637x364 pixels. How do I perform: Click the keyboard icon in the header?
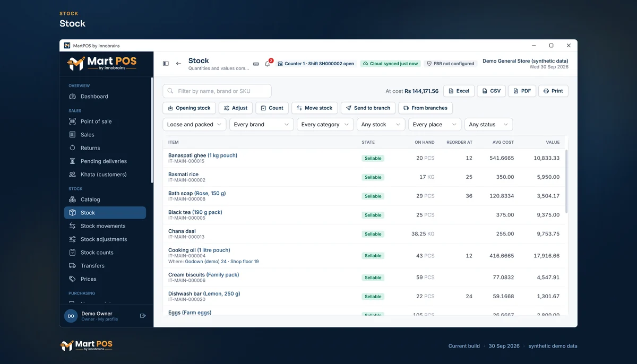coord(256,64)
